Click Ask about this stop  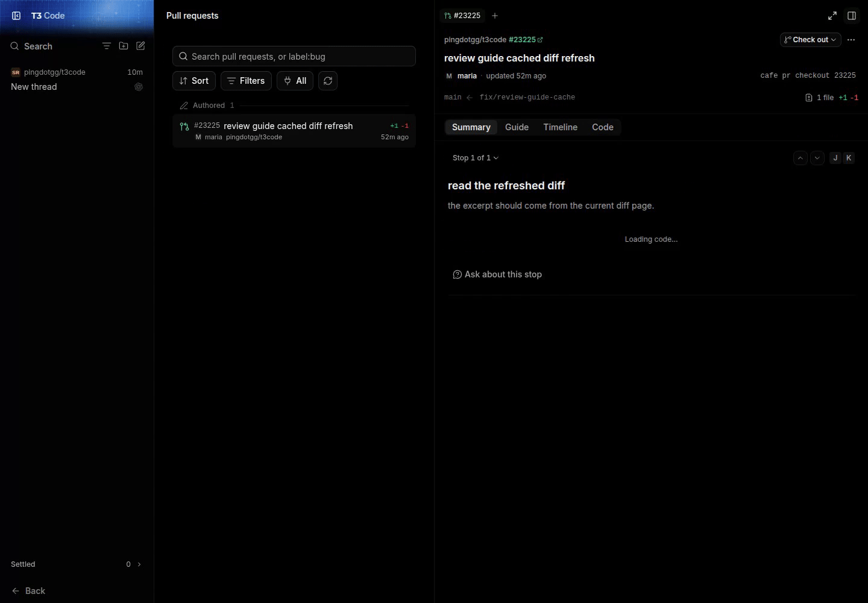pyautogui.click(x=497, y=274)
